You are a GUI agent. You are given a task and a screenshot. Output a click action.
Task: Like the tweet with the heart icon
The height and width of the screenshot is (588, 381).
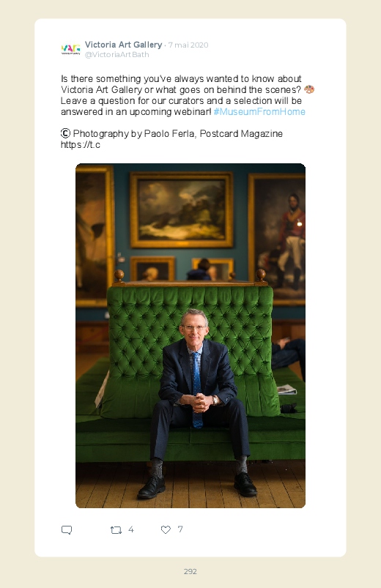[166, 529]
